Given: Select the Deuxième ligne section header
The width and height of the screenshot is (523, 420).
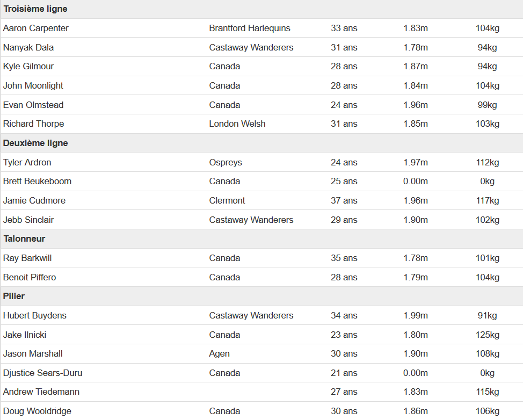Looking at the screenshot, I should pyautogui.click(x=35, y=143).
